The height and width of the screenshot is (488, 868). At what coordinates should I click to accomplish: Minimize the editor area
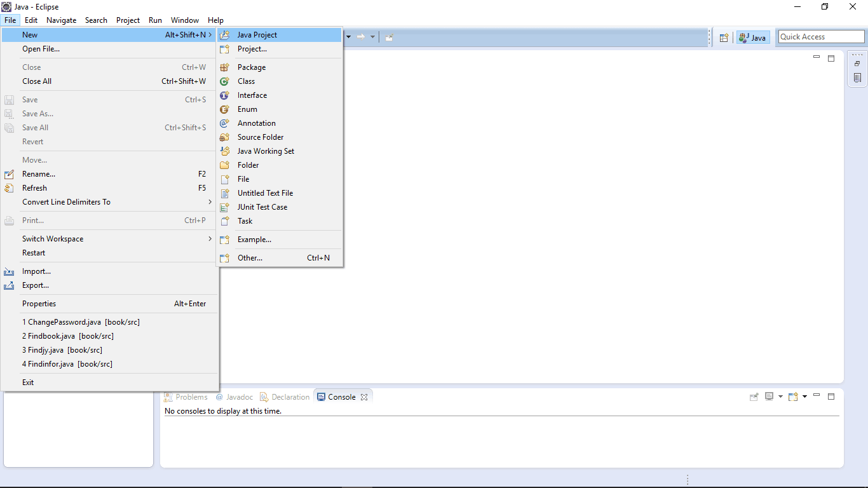[817, 58]
